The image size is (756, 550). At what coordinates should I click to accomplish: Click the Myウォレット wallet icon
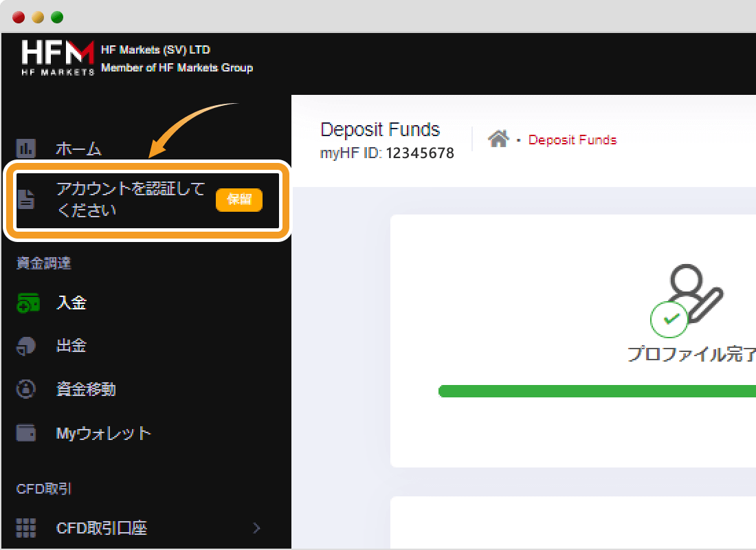click(x=26, y=432)
